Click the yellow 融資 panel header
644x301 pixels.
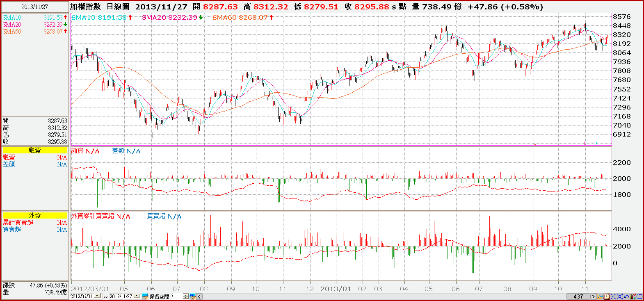[x=35, y=150]
